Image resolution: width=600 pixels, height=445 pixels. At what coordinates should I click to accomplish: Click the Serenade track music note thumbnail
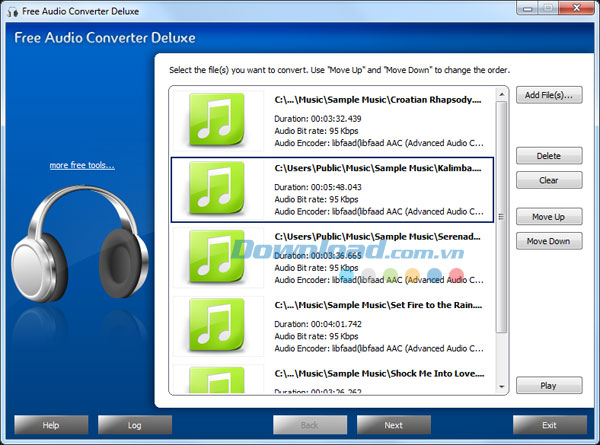tap(217, 257)
